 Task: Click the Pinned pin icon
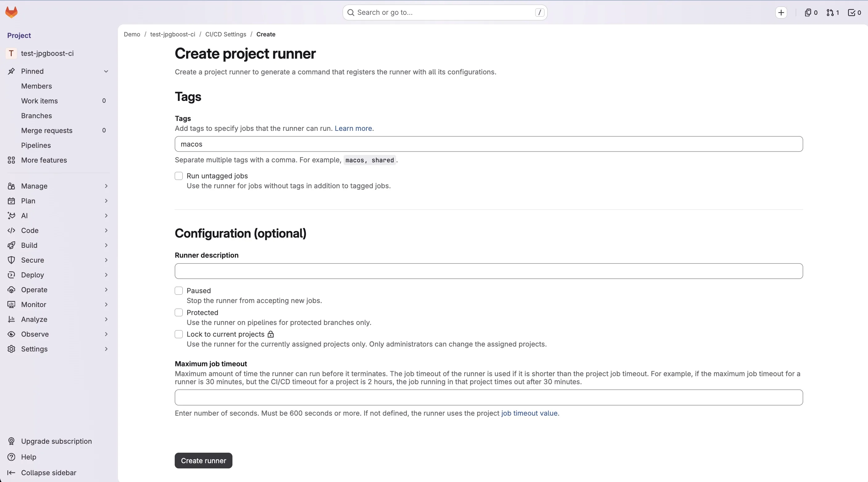coord(11,71)
